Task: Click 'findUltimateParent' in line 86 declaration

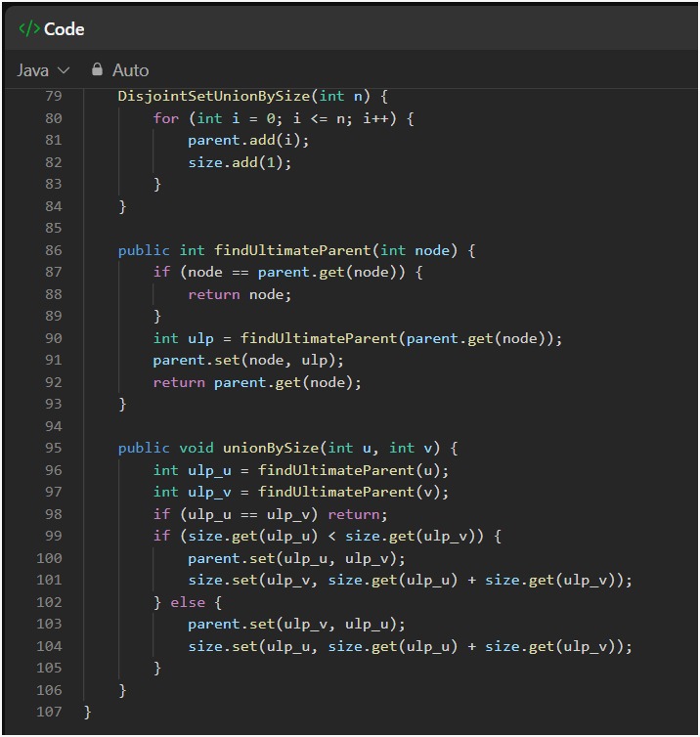Action: pos(292,250)
